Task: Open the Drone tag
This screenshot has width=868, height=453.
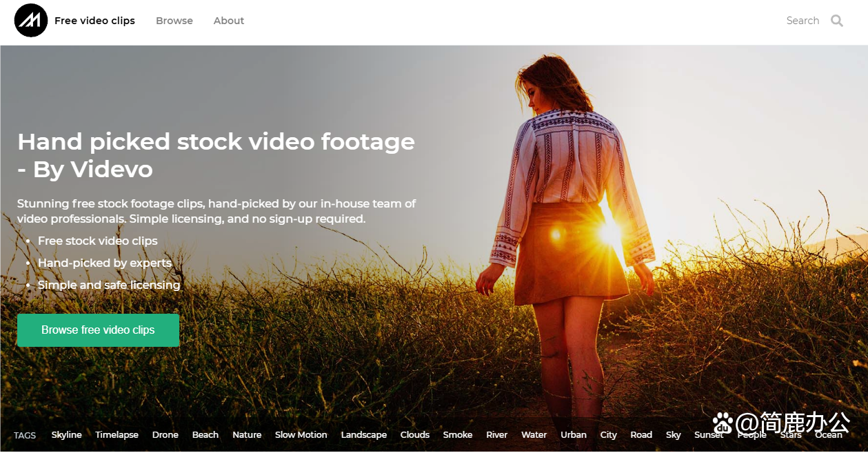Action: click(x=165, y=435)
